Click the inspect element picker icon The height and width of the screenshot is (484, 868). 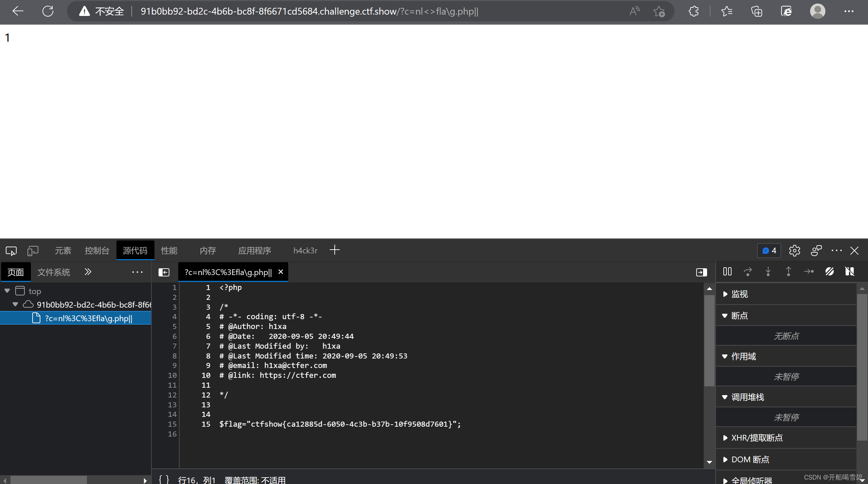[x=11, y=251]
